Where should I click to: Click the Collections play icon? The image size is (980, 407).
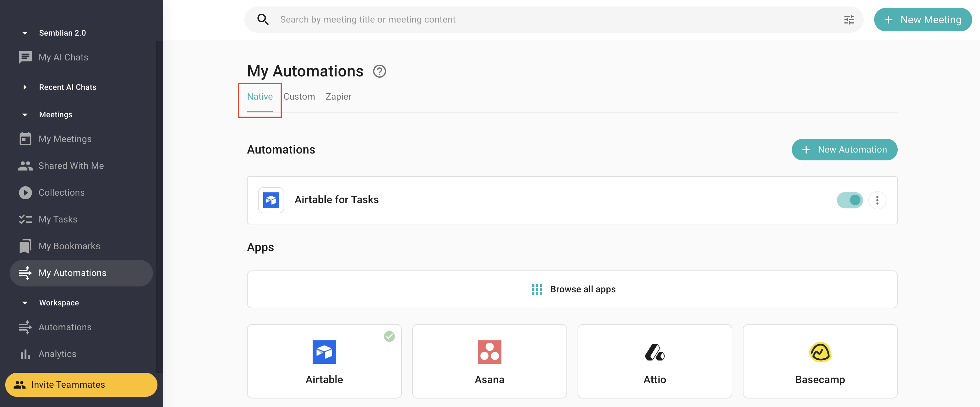click(25, 192)
